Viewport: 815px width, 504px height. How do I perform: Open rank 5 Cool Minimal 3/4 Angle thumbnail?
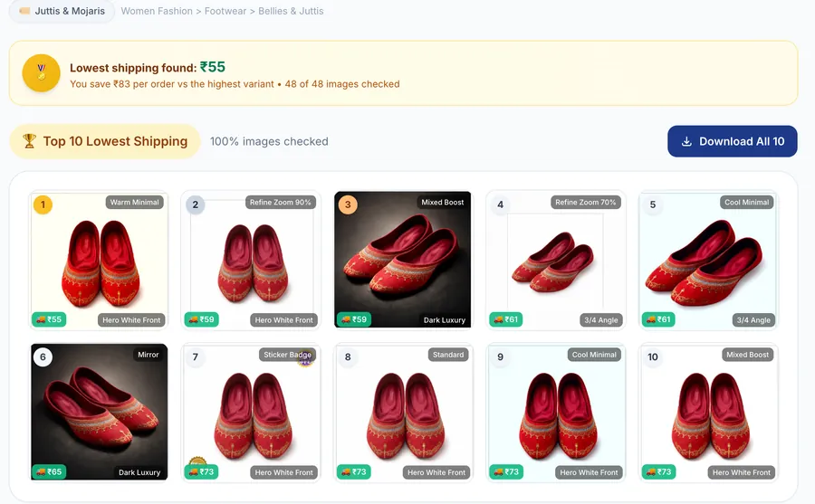click(x=708, y=260)
